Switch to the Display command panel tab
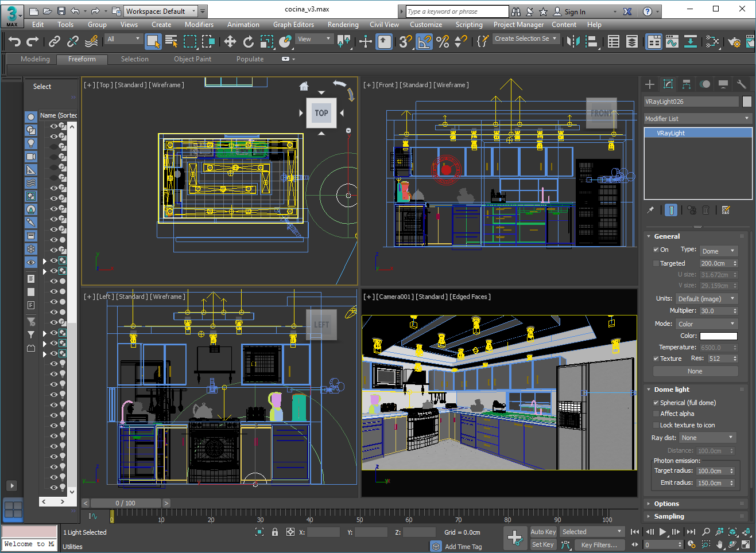The image size is (756, 553). [723, 84]
